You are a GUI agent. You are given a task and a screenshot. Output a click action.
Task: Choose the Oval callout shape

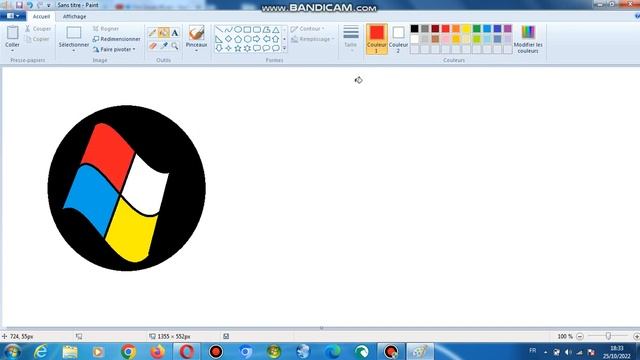(266, 48)
